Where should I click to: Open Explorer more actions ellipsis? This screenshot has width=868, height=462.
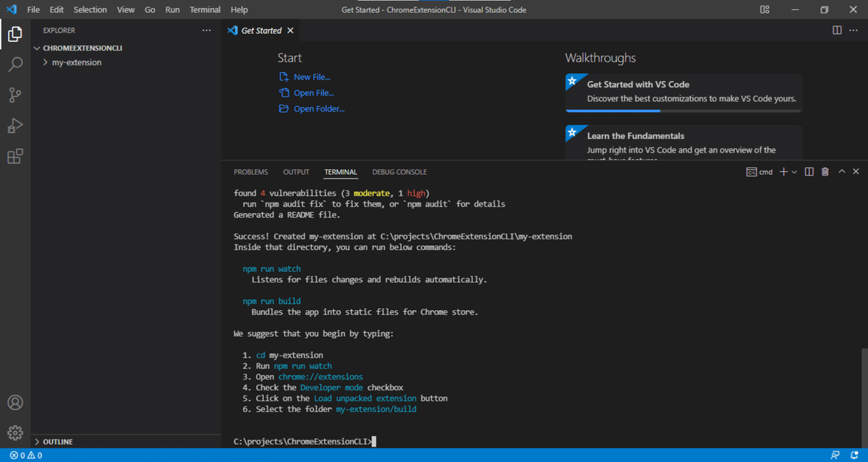pyautogui.click(x=206, y=30)
